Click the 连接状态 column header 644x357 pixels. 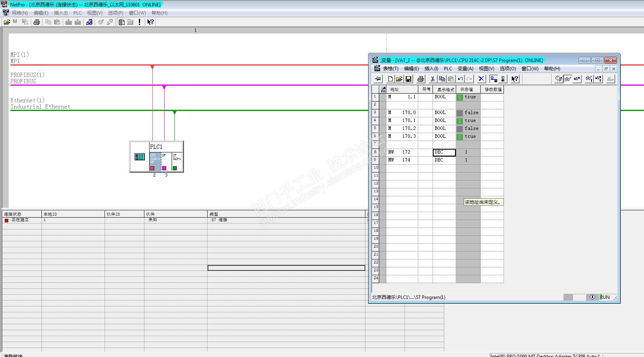[22, 214]
